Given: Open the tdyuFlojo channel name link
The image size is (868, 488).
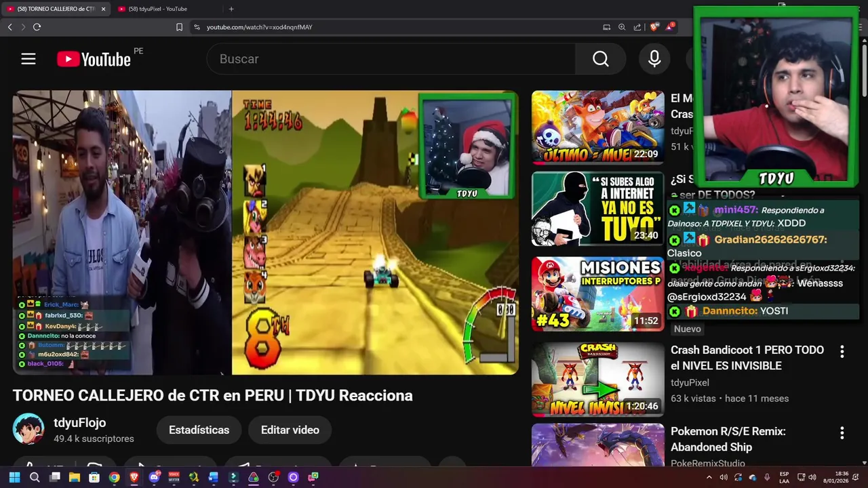Looking at the screenshot, I should 80,423.
